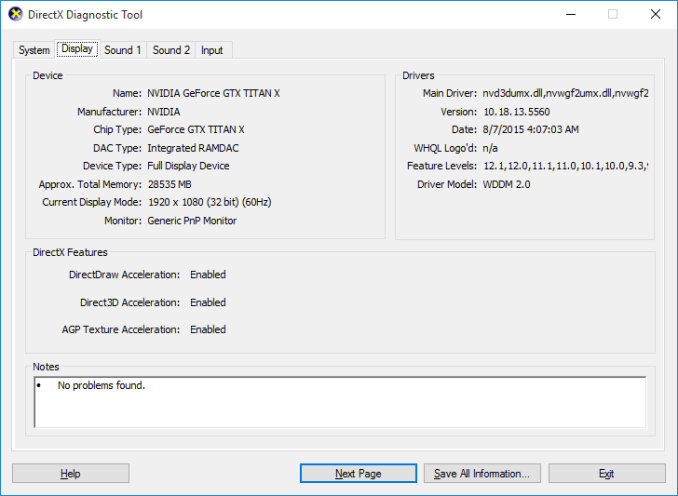Click WHQL Logo'd value 'n/a'
Screen dimensions: 678x496
point(490,148)
